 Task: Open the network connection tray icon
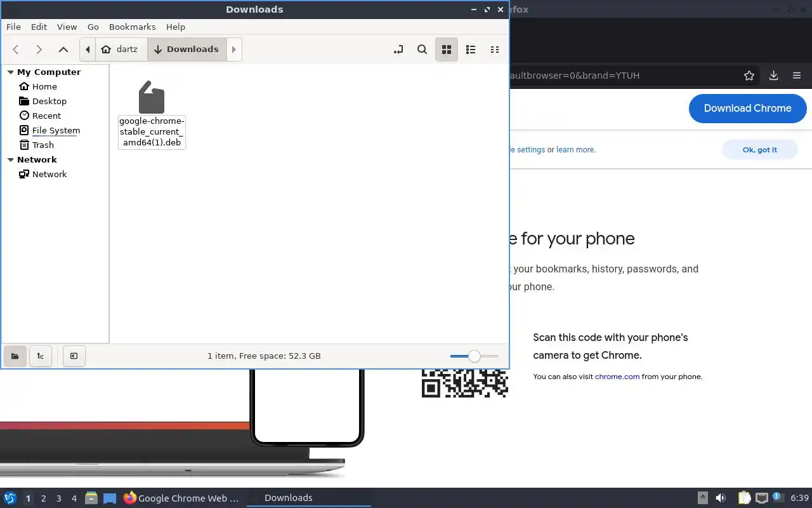pos(762,498)
